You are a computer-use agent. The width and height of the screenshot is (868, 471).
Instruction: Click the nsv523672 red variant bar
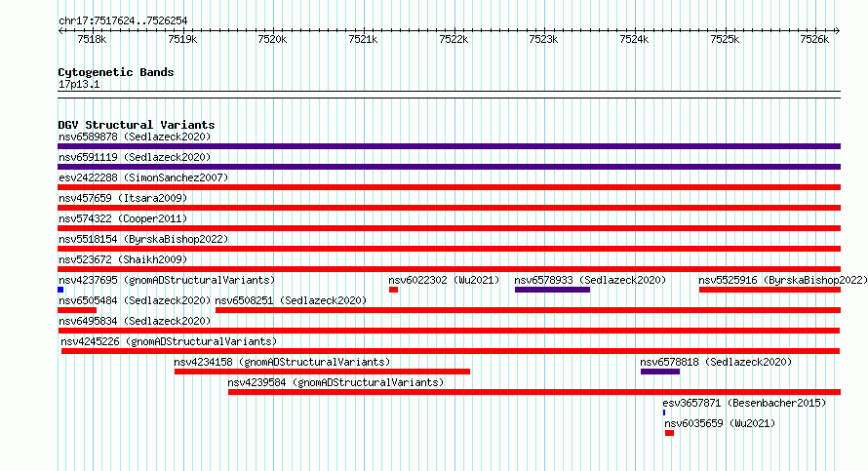click(449, 269)
